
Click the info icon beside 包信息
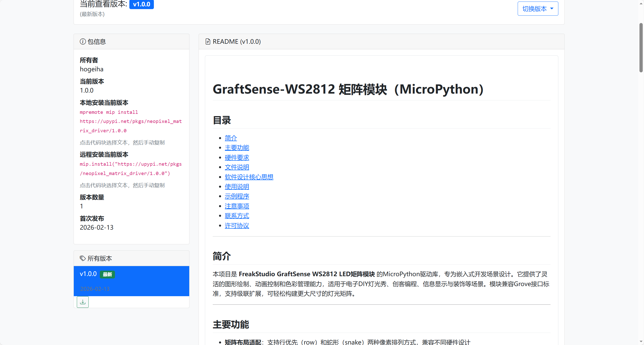click(83, 41)
